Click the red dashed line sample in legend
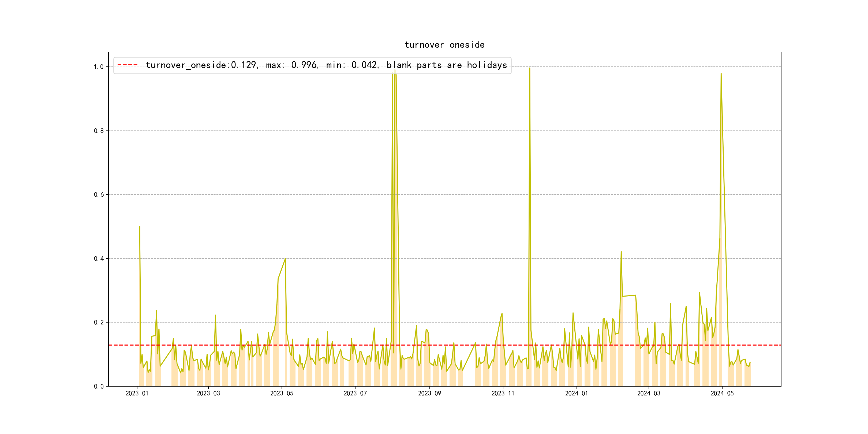This screenshot has height=434, width=868. [127, 65]
